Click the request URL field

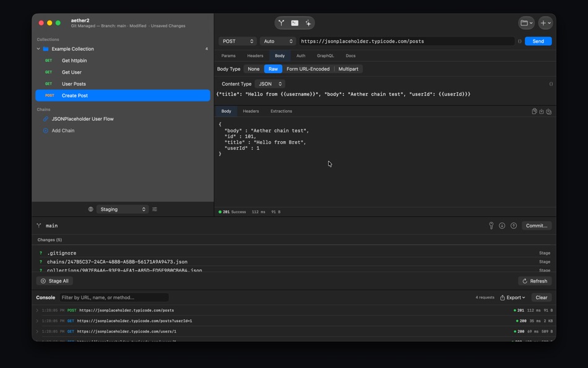coord(407,42)
